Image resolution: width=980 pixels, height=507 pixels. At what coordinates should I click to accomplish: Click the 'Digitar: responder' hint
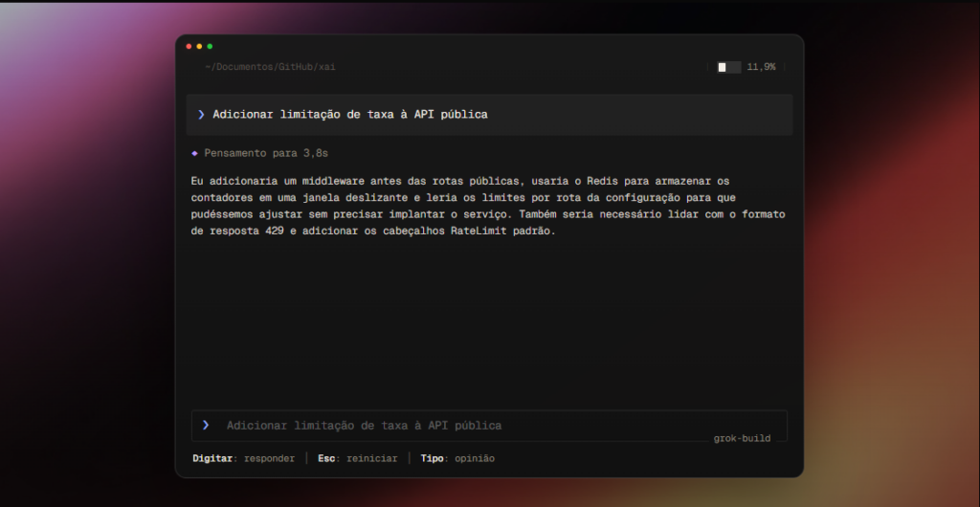click(244, 458)
